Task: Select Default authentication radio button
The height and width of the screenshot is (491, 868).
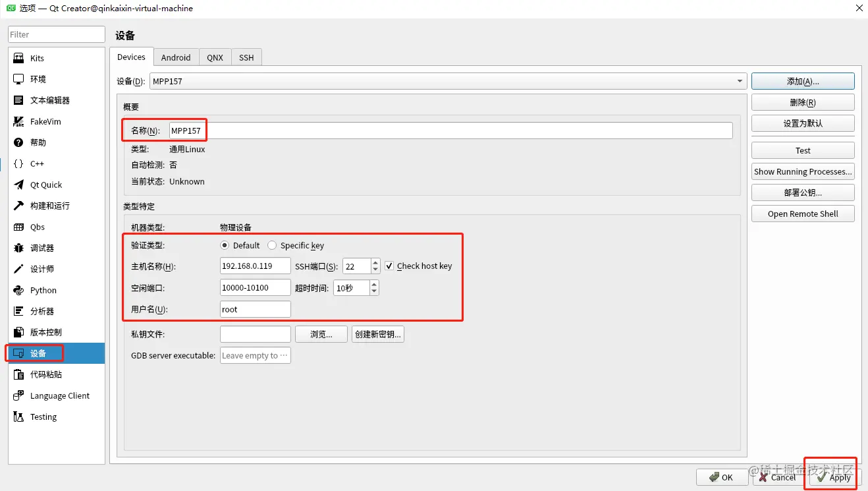Action: (x=225, y=245)
